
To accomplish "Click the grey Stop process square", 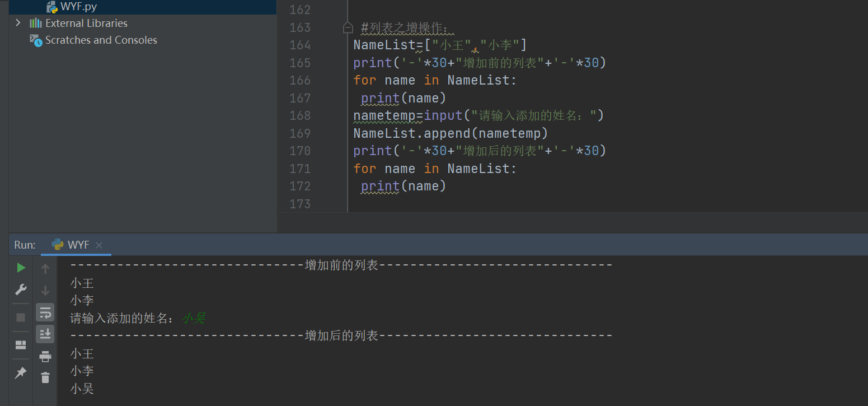I will [x=21, y=318].
